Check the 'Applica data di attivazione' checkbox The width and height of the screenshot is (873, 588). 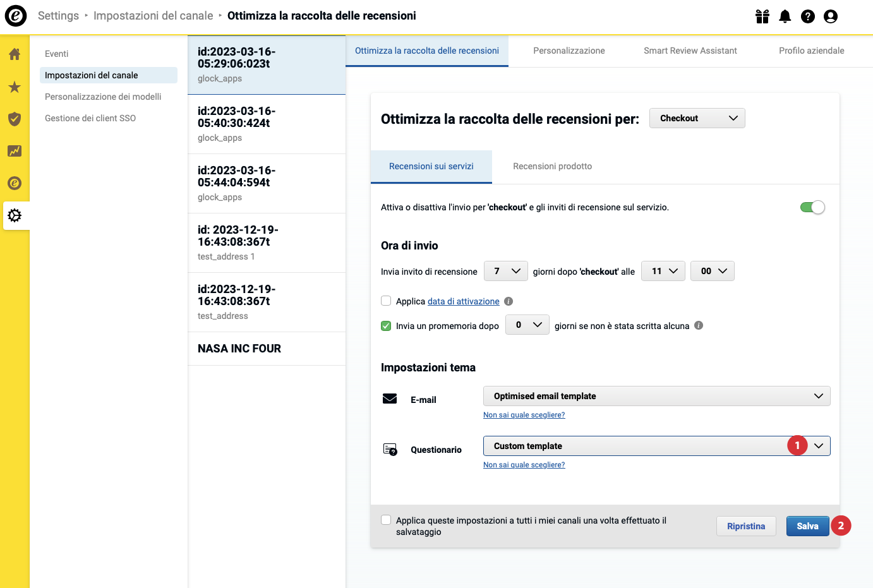point(386,301)
